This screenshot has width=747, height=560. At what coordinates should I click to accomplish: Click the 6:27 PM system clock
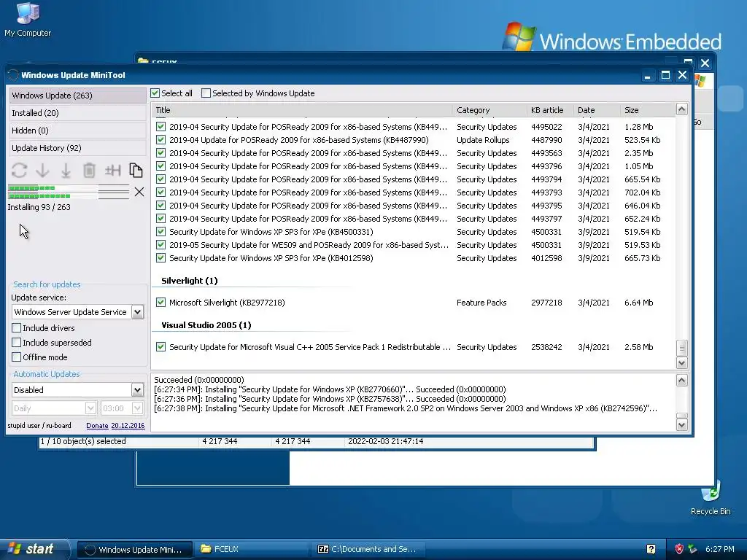pos(719,549)
